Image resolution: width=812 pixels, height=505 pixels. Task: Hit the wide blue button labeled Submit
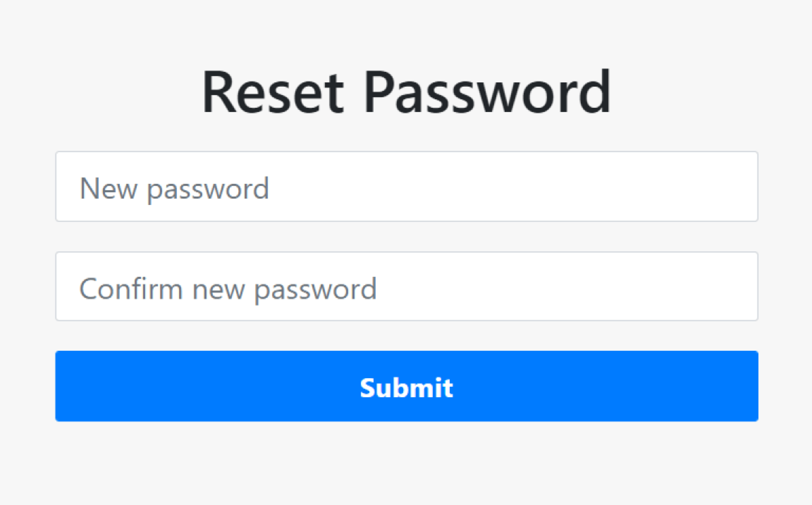tap(406, 386)
